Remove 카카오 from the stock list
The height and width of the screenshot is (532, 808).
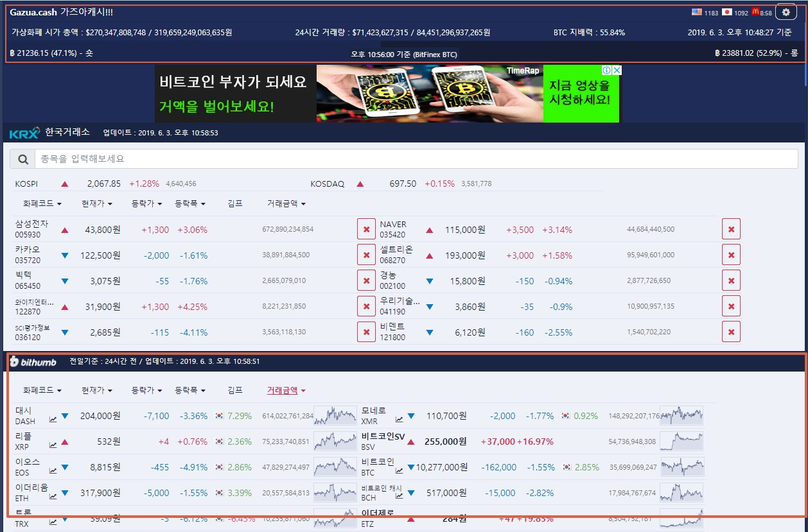tap(366, 255)
